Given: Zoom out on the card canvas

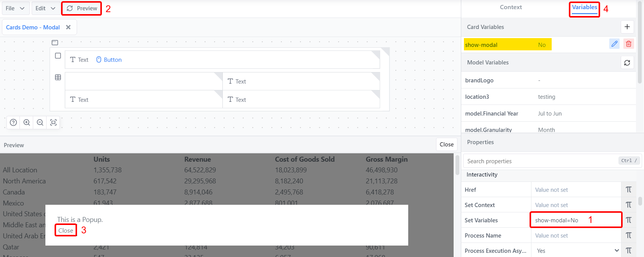Looking at the screenshot, I should (40, 122).
